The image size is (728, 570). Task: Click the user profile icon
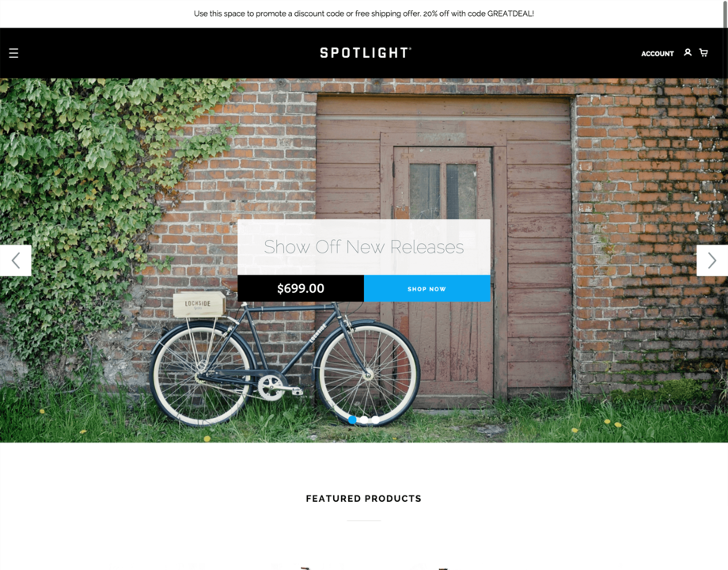pos(688,52)
